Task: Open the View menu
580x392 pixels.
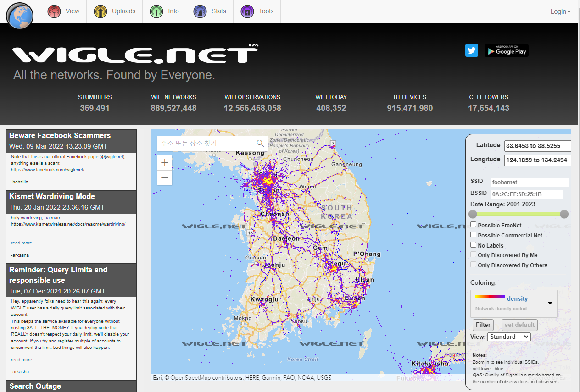Action: point(64,11)
